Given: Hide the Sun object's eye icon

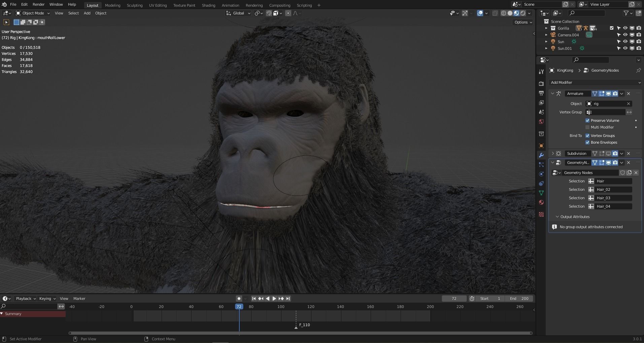Looking at the screenshot, I should (625, 41).
